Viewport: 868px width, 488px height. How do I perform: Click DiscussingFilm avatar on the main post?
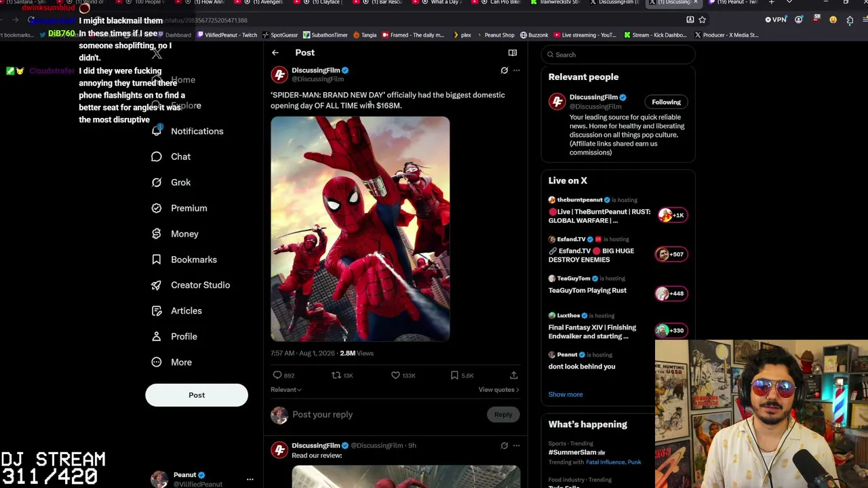click(x=279, y=75)
